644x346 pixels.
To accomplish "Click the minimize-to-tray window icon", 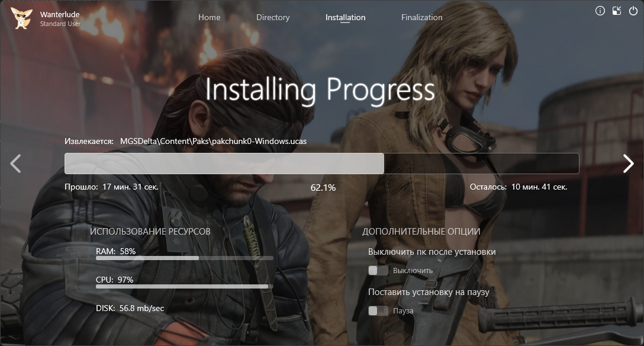I will click(617, 11).
